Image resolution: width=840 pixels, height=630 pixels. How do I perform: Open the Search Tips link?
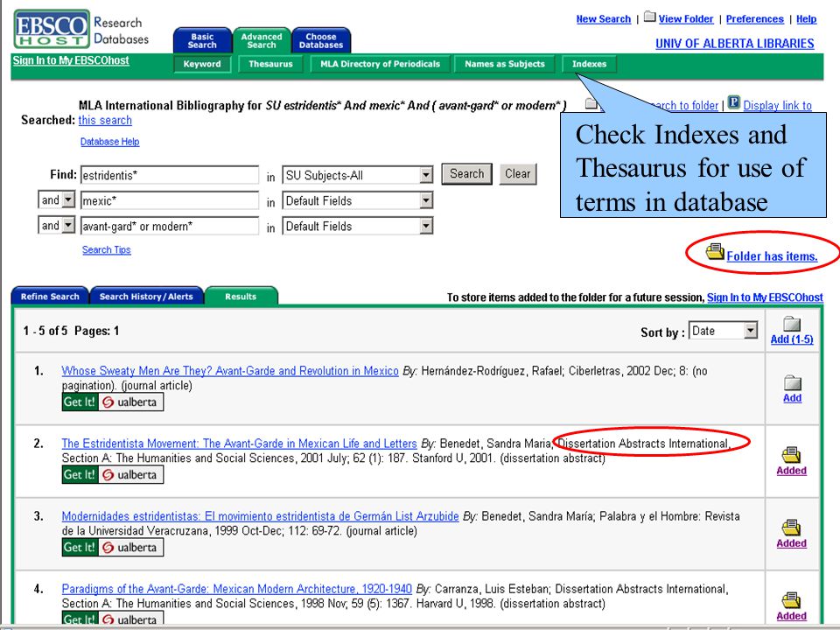(106, 249)
